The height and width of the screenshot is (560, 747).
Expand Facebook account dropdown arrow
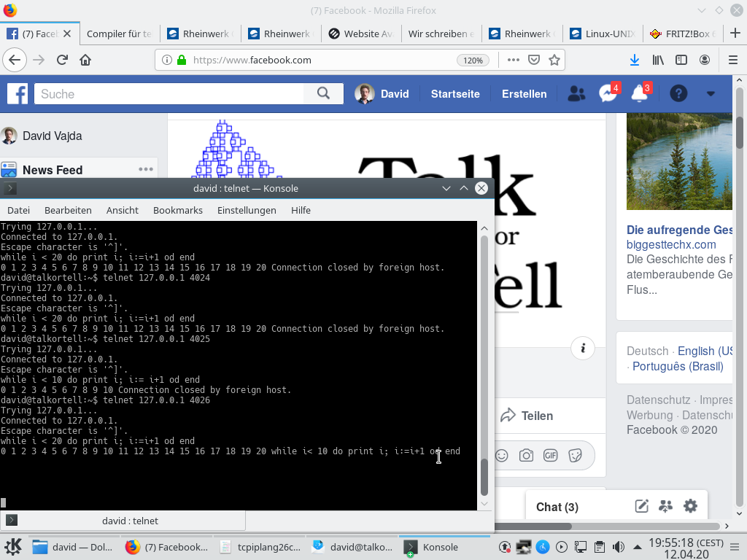point(711,94)
